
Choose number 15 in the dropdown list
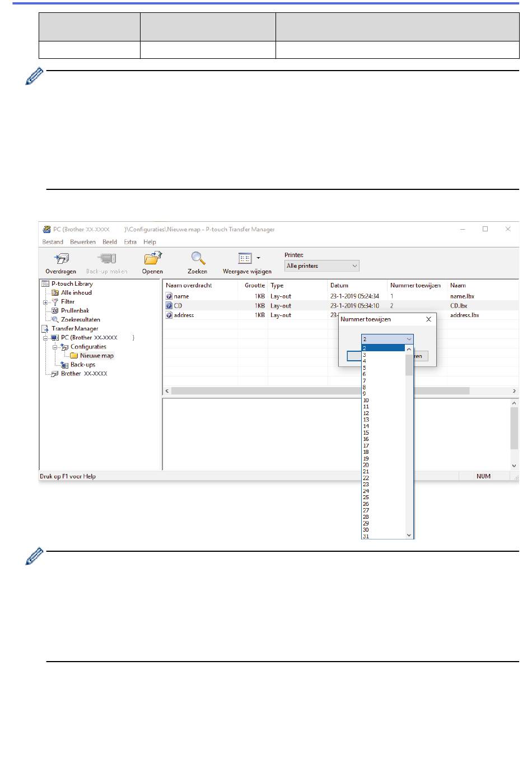383,432
